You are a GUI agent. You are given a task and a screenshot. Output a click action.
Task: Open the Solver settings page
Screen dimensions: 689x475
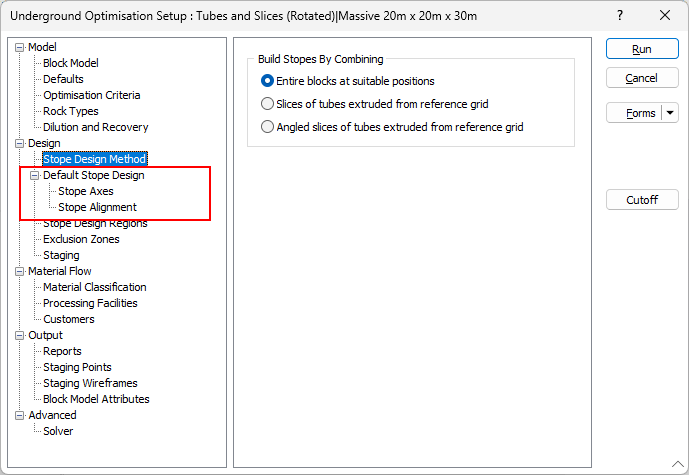tap(58, 431)
